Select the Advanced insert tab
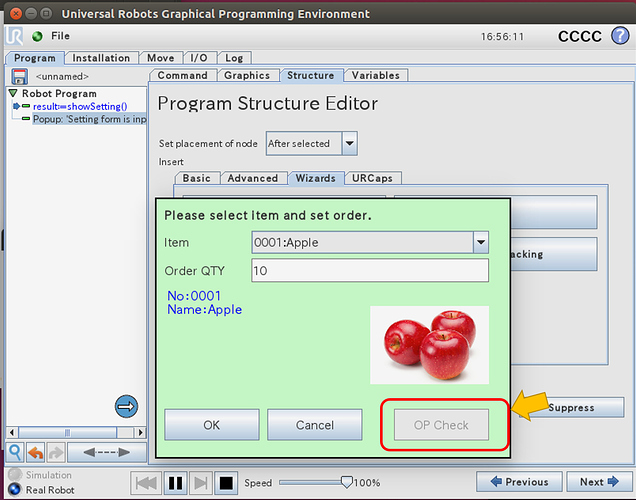This screenshot has width=636, height=500. (253, 178)
